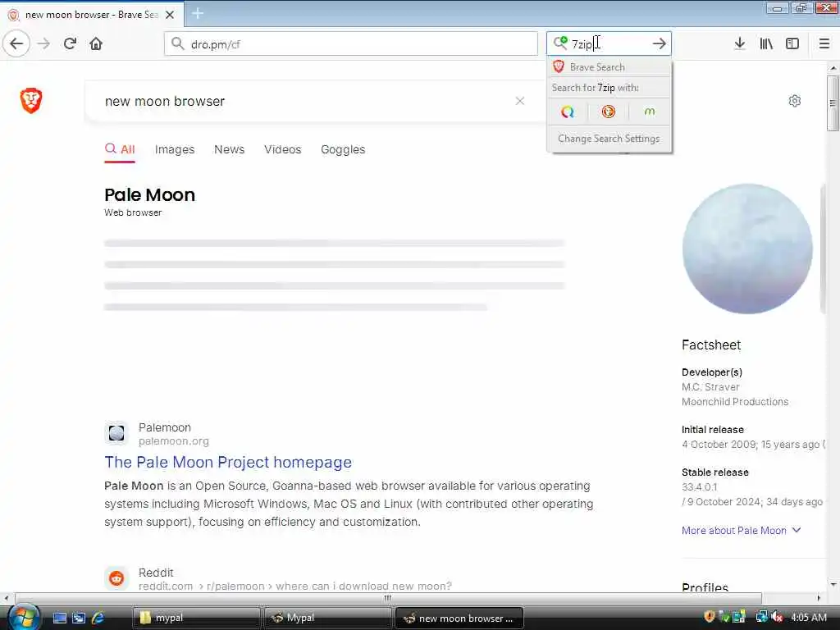Search 7zip with the first multicolor engine icon
840x630 pixels.
(x=568, y=112)
